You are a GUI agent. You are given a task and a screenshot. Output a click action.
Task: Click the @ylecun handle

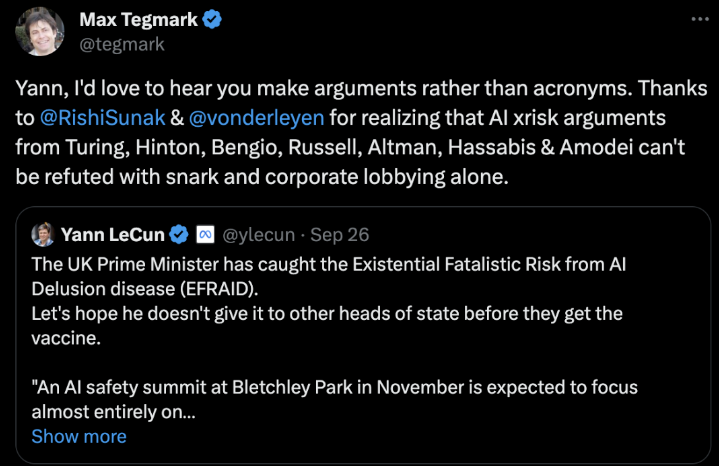click(x=259, y=235)
